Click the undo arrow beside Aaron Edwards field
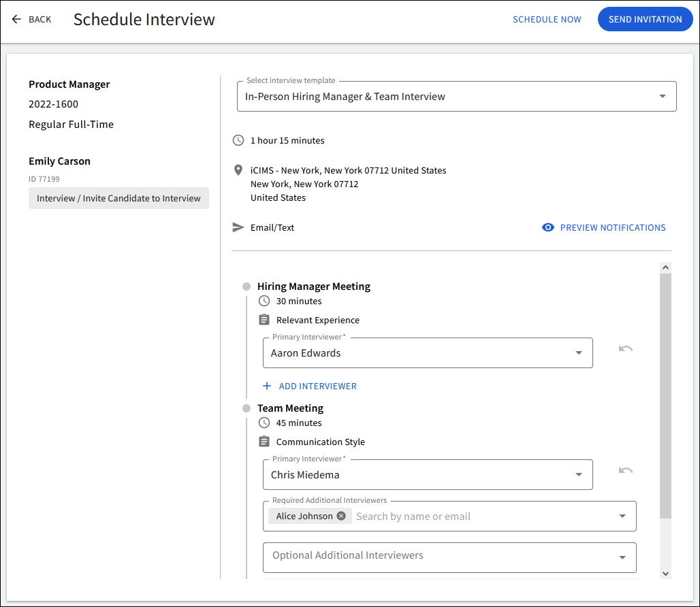This screenshot has height=607, width=700. click(x=625, y=348)
